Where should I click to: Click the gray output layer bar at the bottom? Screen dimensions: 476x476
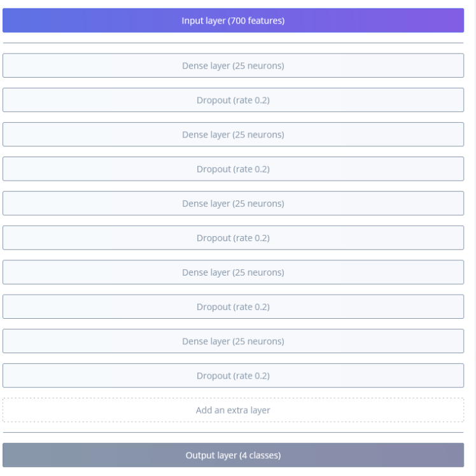click(233, 455)
